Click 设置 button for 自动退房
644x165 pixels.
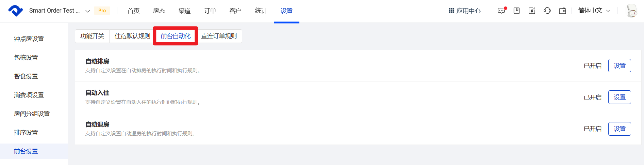619,129
